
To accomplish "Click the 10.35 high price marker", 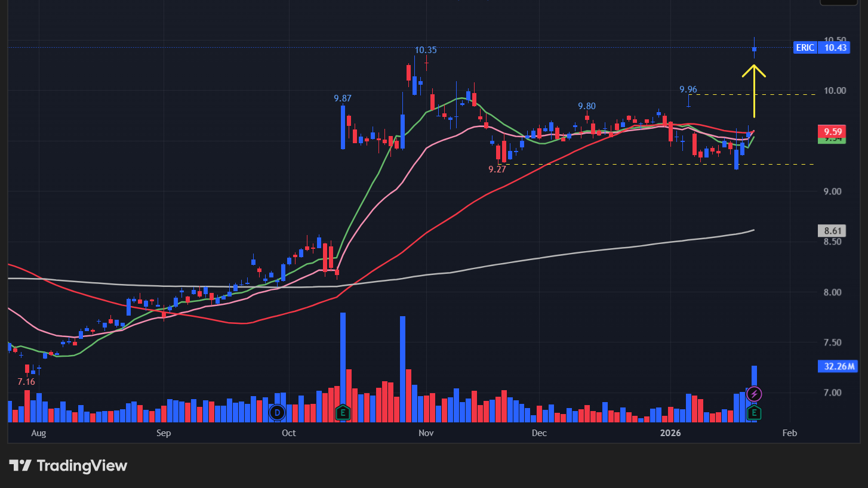I will click(x=426, y=50).
